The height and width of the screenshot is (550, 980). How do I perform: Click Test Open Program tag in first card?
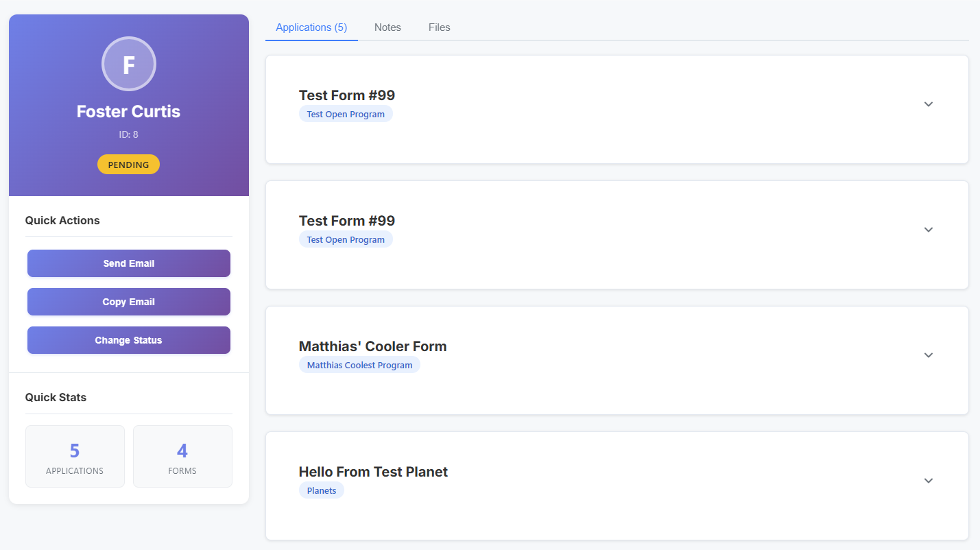pos(346,114)
